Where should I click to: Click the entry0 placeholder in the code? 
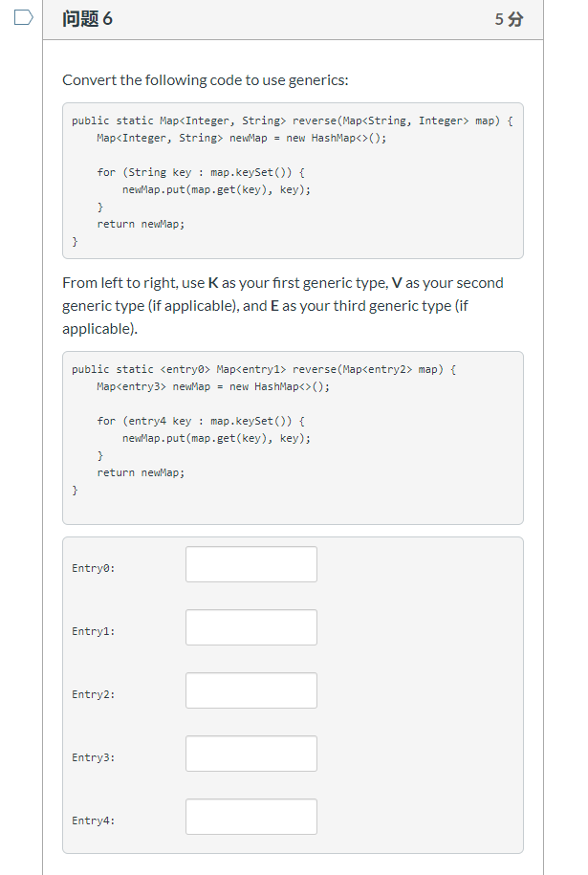click(181, 369)
